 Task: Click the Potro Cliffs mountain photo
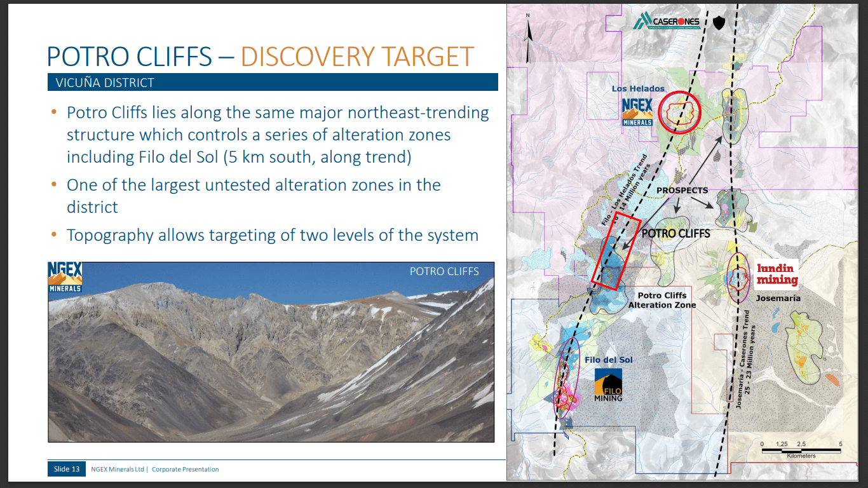(271, 351)
